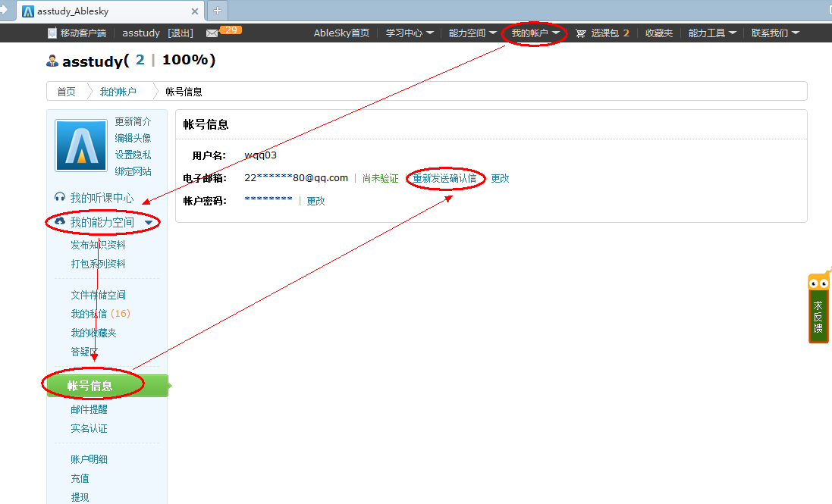Click the cloud icon beside 我的能力空间

[60, 221]
